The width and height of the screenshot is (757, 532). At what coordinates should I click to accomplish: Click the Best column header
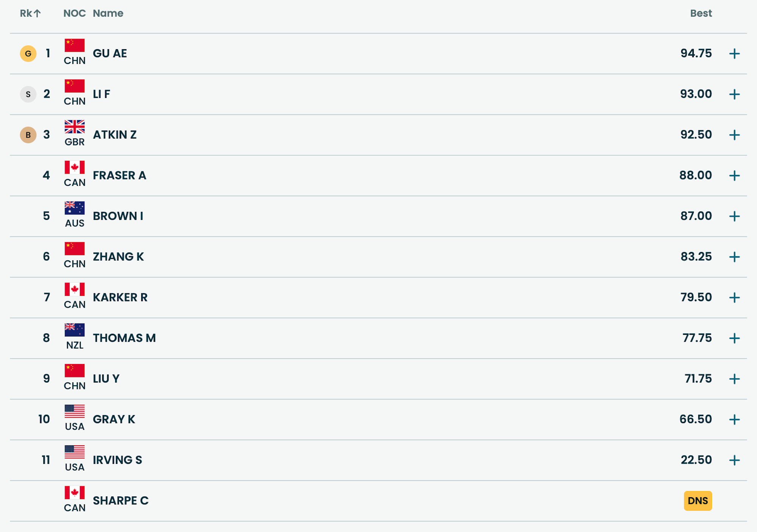pos(701,14)
